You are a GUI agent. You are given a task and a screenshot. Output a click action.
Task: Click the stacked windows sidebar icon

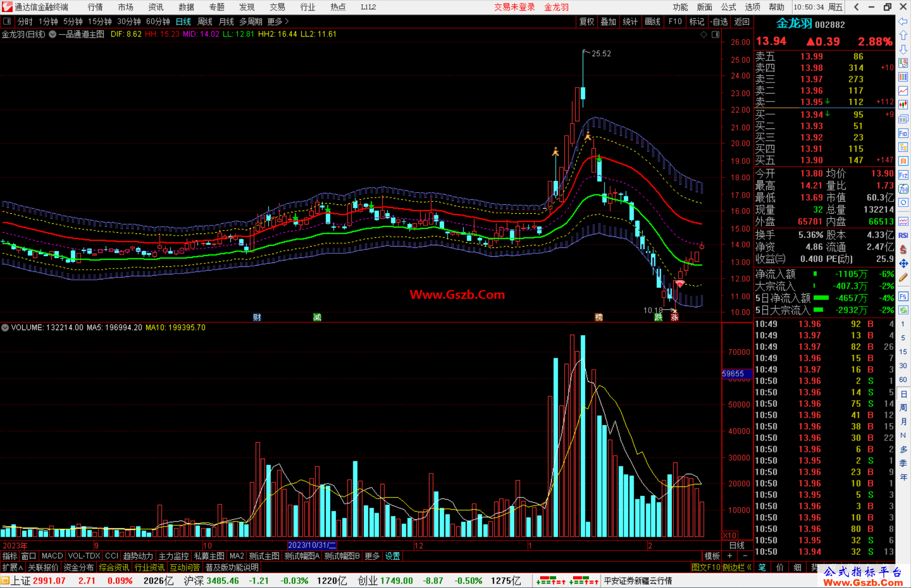click(x=903, y=119)
